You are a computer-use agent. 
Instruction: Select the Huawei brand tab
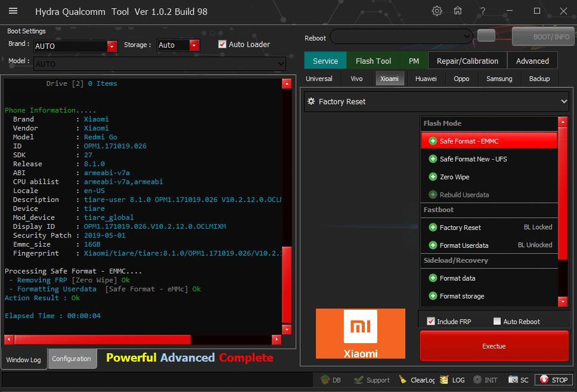pyautogui.click(x=426, y=79)
